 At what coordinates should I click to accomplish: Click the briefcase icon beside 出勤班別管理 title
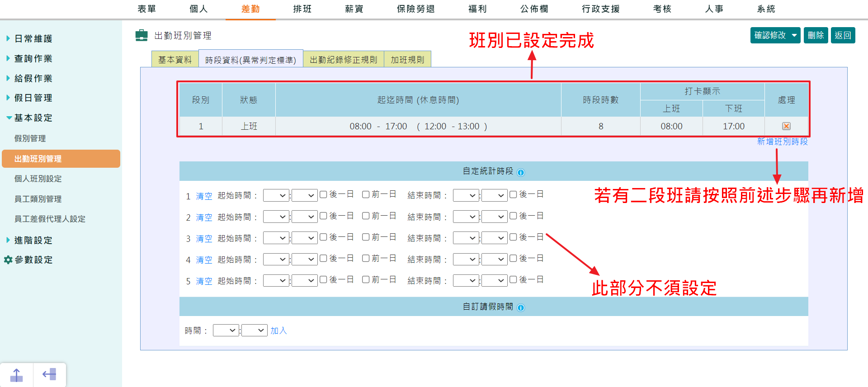142,35
